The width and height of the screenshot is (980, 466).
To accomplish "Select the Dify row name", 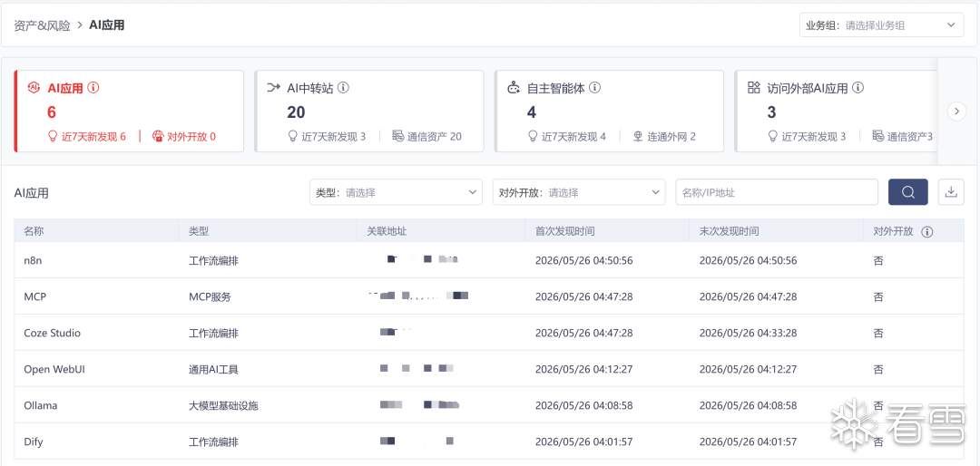I will 34,442.
